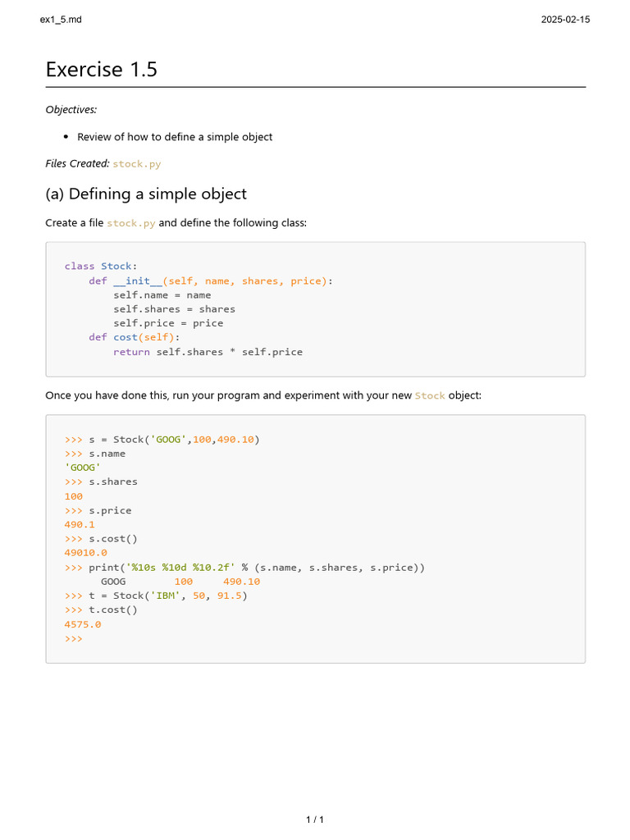Click the 2025-02-15 date in the header
This screenshot has width=630, height=840.
(x=565, y=20)
